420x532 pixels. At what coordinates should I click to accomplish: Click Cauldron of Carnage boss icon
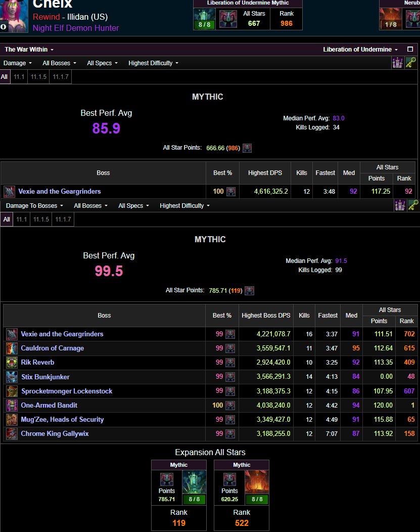(12, 348)
